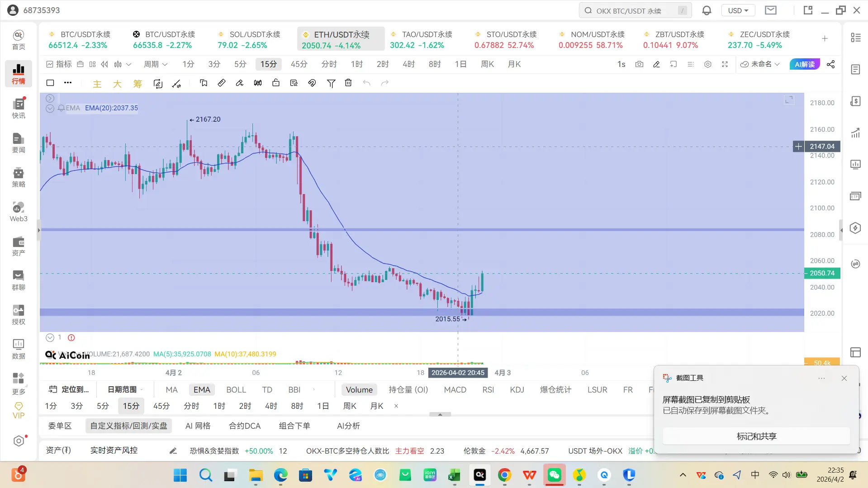This screenshot has width=868, height=488.
Task: Expand the 周期 period dropdown
Action: tap(156, 64)
